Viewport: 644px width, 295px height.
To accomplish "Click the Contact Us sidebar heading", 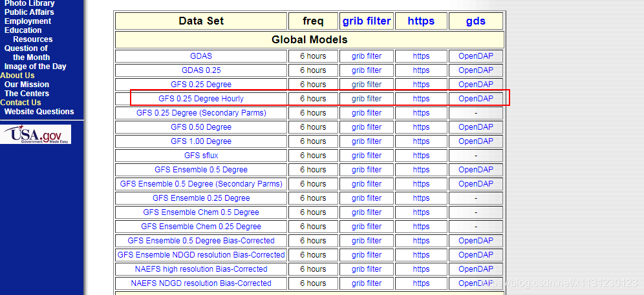I will (21, 103).
